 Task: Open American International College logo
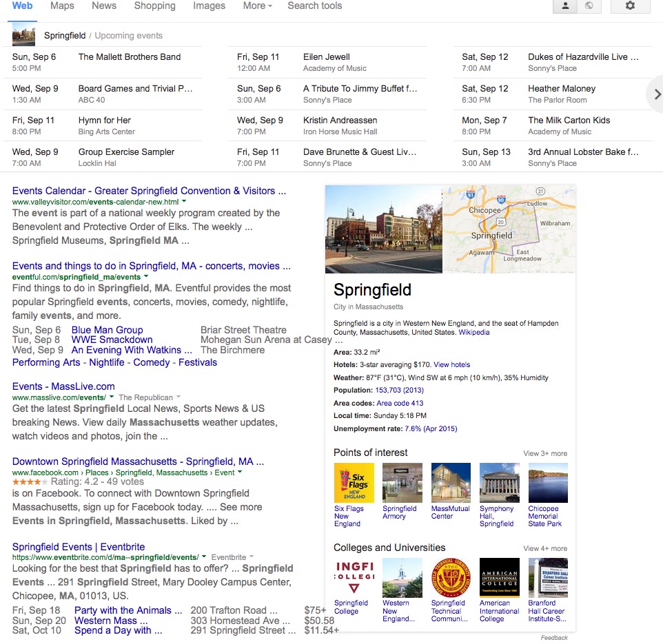point(500,578)
